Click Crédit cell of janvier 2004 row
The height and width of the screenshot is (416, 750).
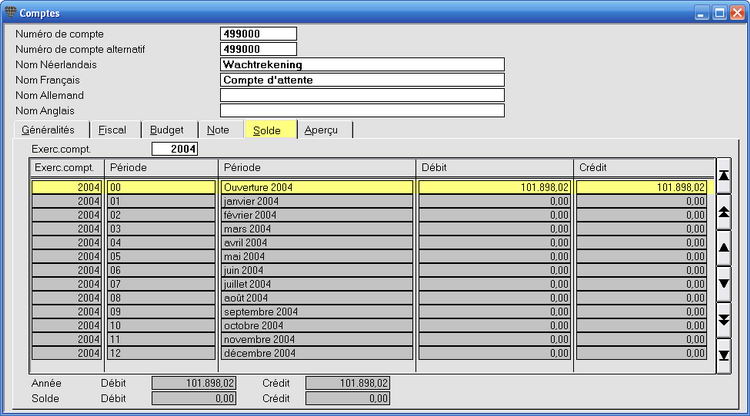(641, 201)
